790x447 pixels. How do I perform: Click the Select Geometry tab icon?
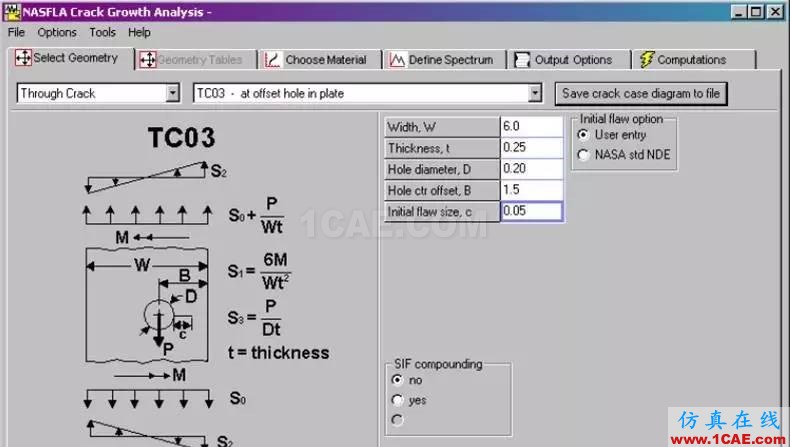click(x=23, y=58)
